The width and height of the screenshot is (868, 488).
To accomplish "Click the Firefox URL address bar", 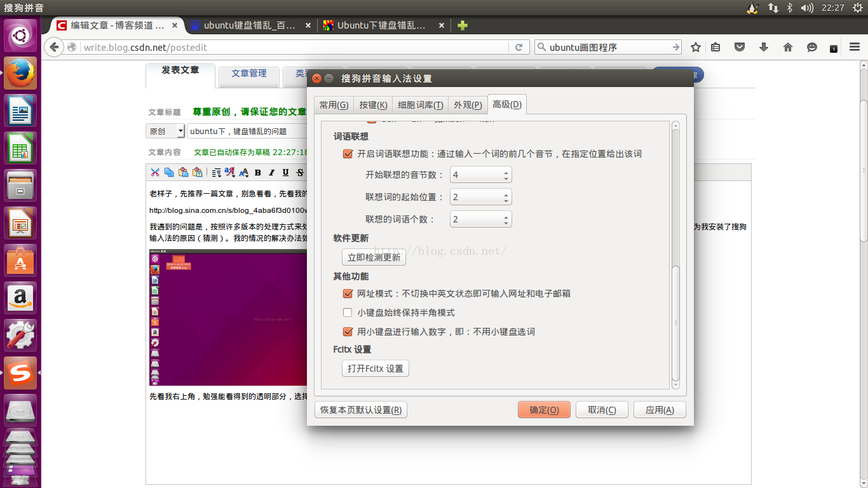I will (296, 47).
